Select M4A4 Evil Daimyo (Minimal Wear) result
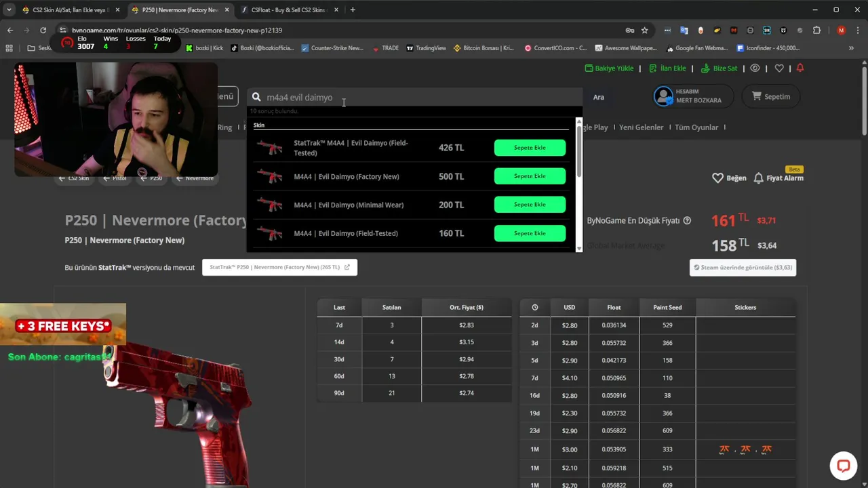Screen dimensions: 868x488 [x=349, y=205]
